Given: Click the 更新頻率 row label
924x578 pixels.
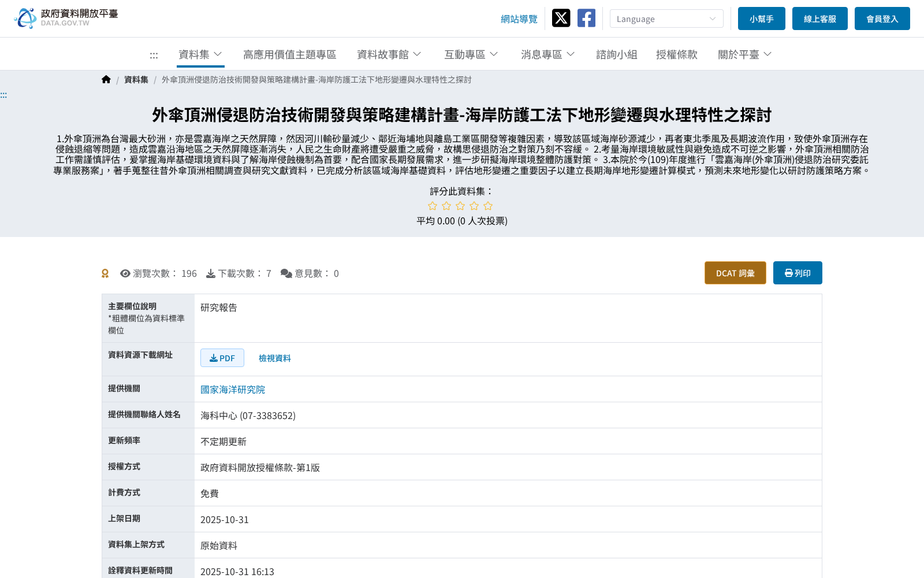Looking at the screenshot, I should 124,440.
